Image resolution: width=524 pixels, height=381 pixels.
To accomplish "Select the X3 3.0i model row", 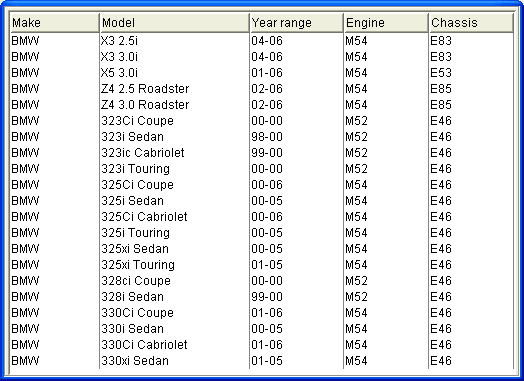I will pos(262,57).
